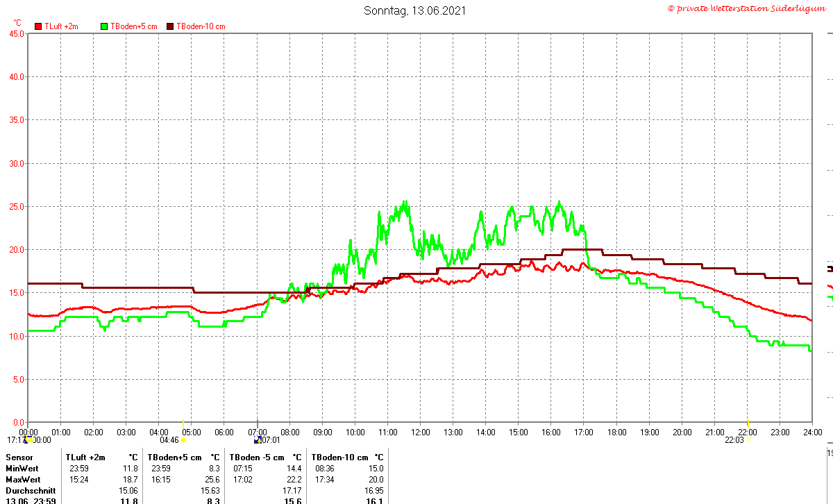The image size is (833, 504).
Task: Click the MaxWert row label
Action: click(23, 480)
